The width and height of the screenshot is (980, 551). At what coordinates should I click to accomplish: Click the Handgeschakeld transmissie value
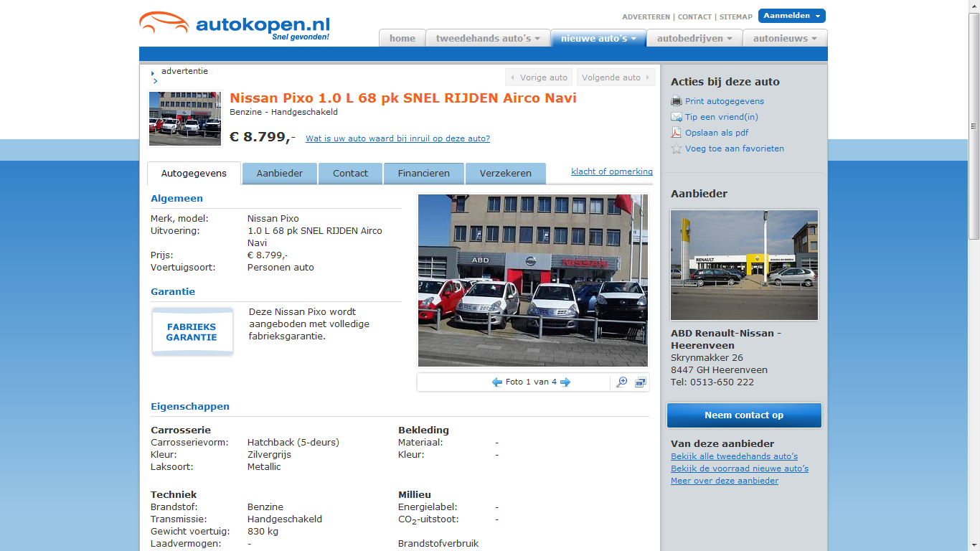pos(285,519)
